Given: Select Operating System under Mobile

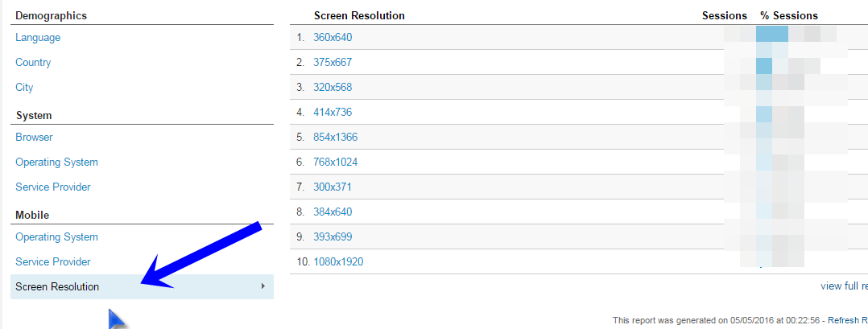Looking at the screenshot, I should tap(56, 236).
